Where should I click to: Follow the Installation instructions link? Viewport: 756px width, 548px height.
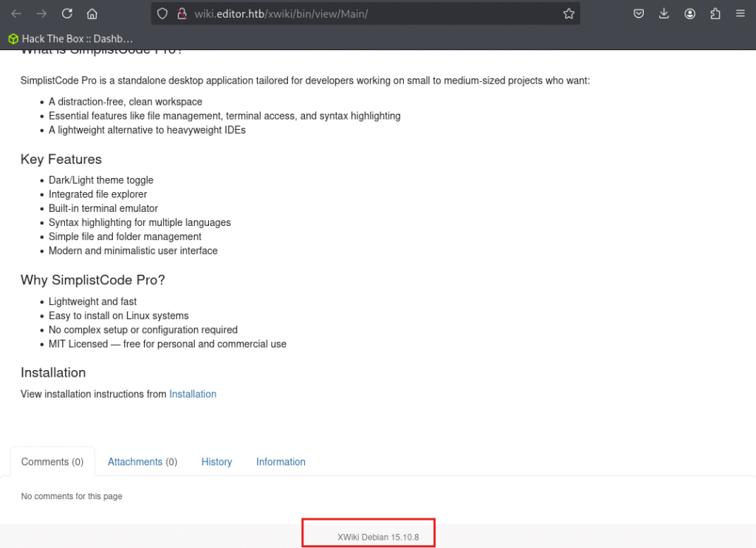tap(193, 394)
